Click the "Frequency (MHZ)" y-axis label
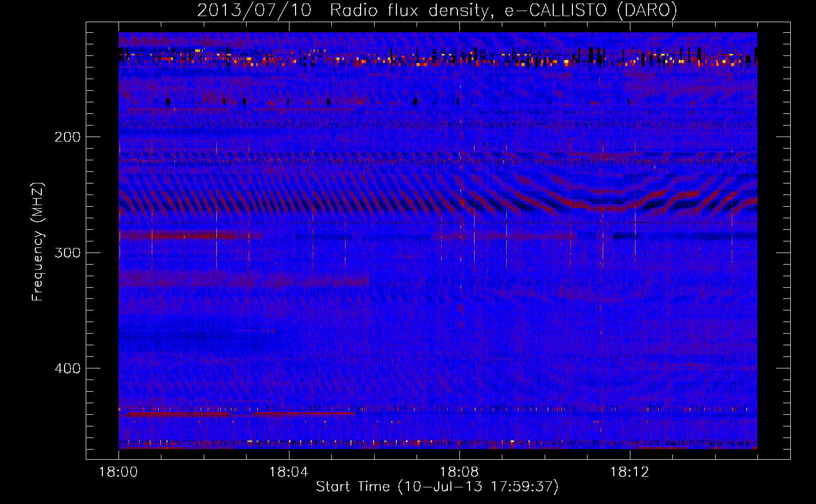 pos(38,241)
